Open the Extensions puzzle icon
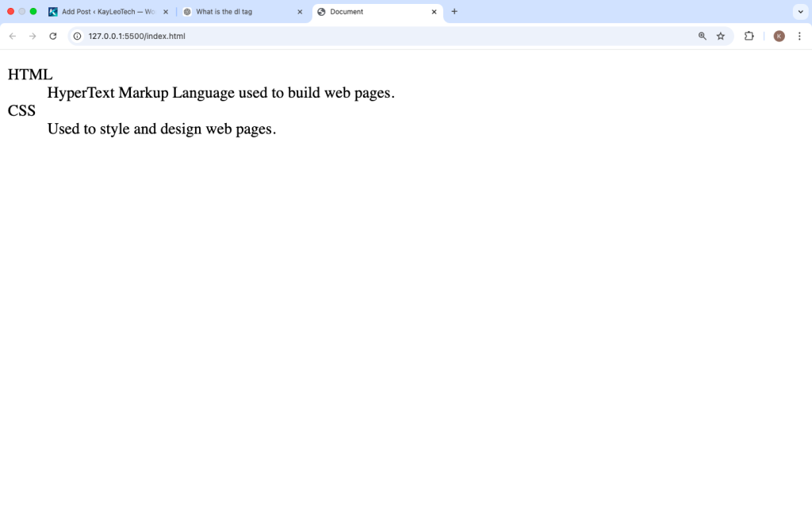This screenshot has width=812, height=508. (x=749, y=36)
